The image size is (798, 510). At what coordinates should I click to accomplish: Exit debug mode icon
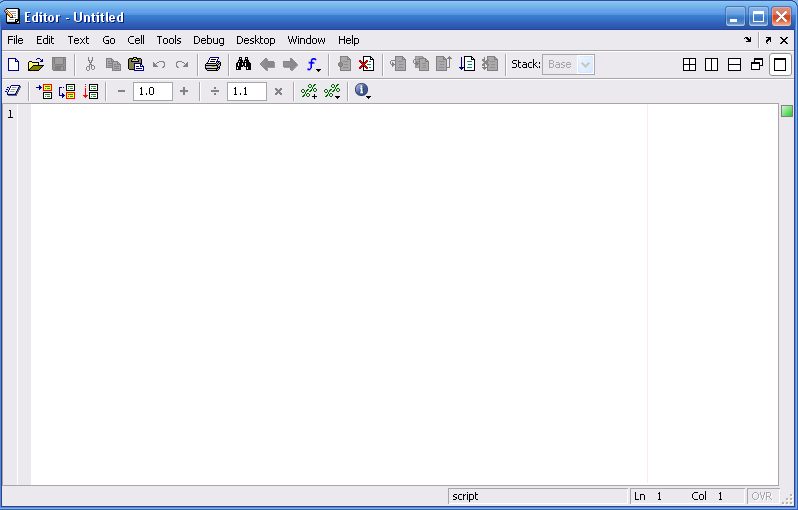click(490, 64)
